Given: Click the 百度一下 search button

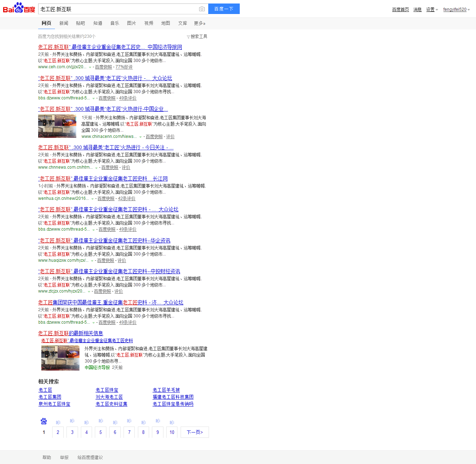Looking at the screenshot, I should [224, 9].
